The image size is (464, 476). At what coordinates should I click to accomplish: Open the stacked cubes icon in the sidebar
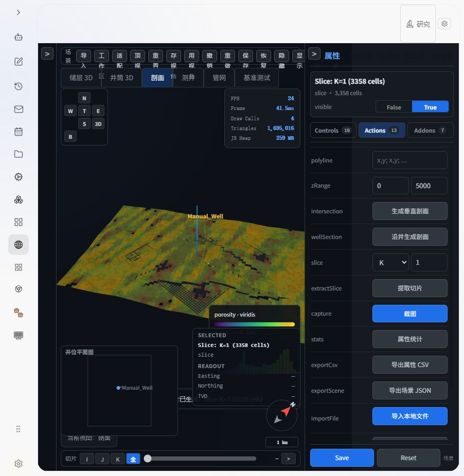pyautogui.click(x=19, y=199)
